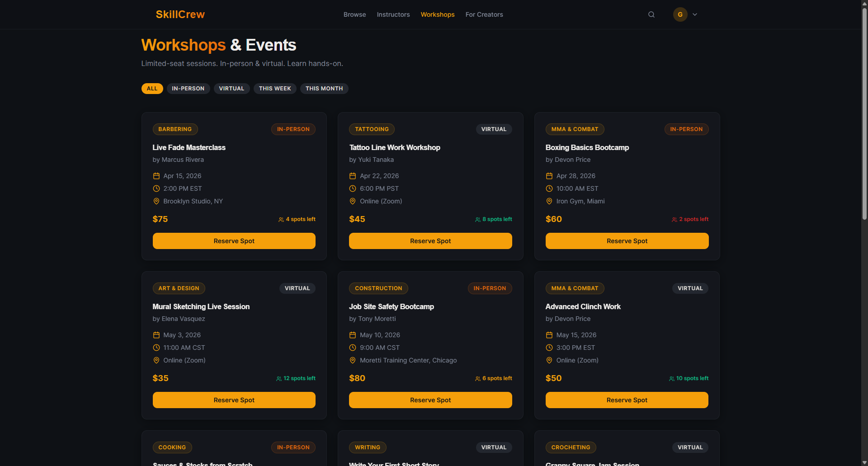
Task: Click the calendar icon beside May 15, 2026
Action: [549, 335]
